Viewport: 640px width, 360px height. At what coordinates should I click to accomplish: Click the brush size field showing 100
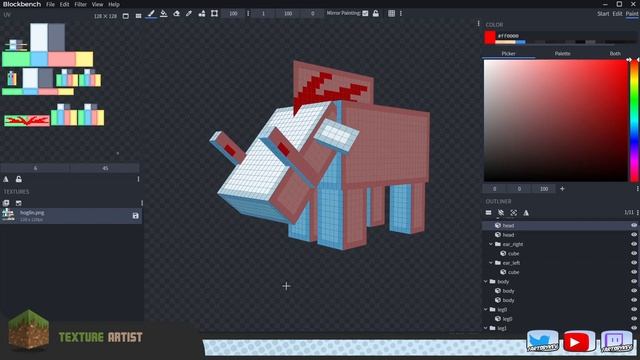click(x=233, y=13)
